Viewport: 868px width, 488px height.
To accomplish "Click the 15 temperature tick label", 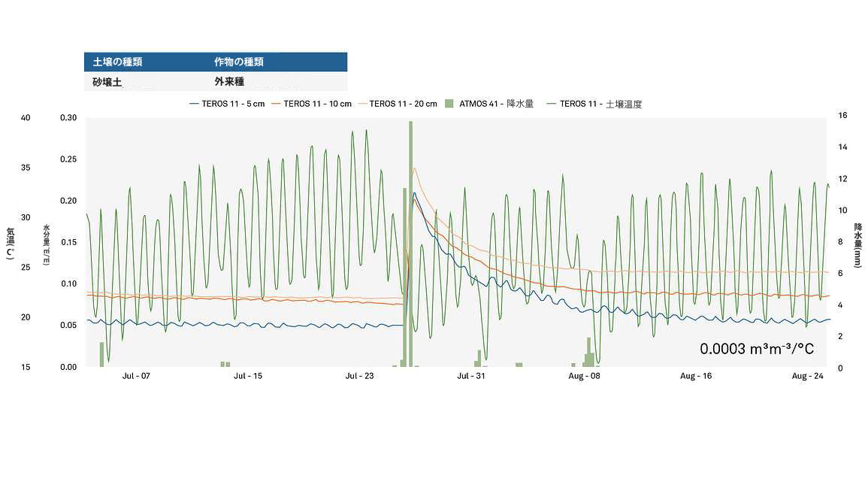I will click(26, 367).
